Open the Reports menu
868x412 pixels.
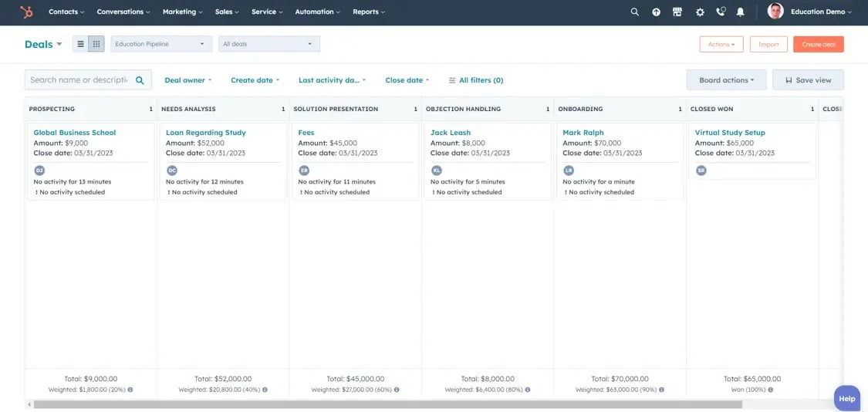tap(369, 12)
